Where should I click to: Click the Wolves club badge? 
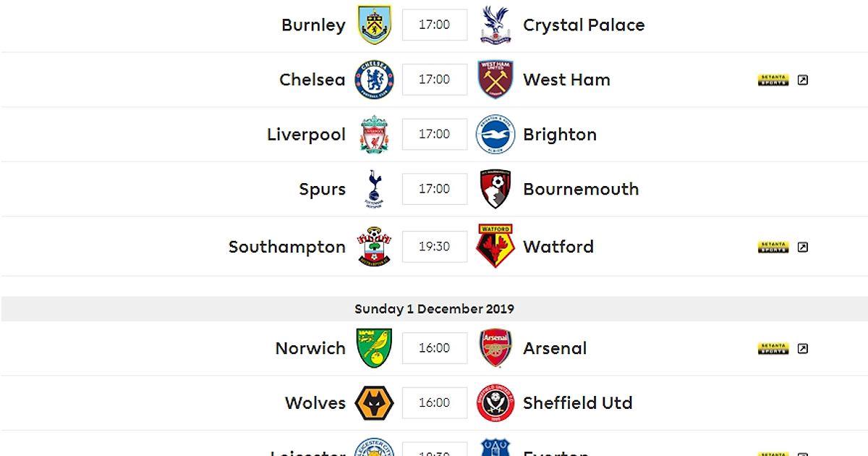pyautogui.click(x=374, y=403)
